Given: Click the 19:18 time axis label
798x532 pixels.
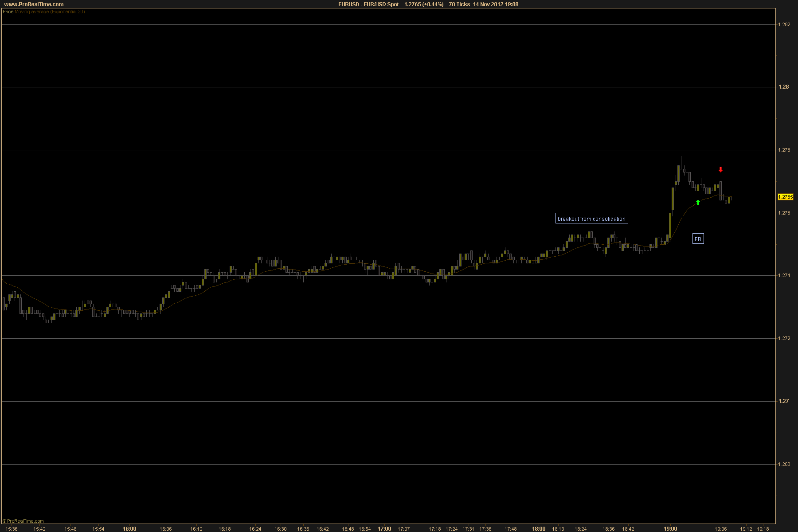Looking at the screenshot, I should pyautogui.click(x=763, y=529).
